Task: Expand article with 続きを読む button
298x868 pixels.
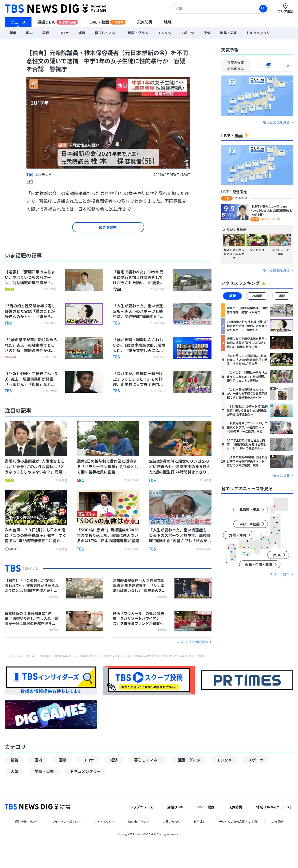Action: [x=108, y=227]
